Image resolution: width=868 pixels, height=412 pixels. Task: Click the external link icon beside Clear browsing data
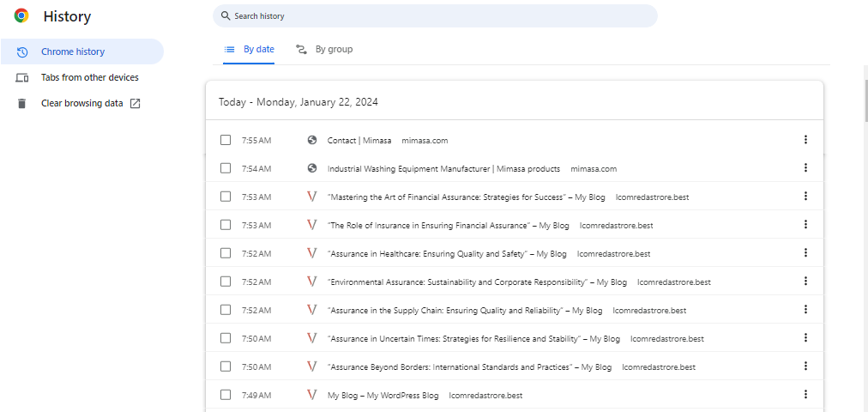tap(135, 104)
